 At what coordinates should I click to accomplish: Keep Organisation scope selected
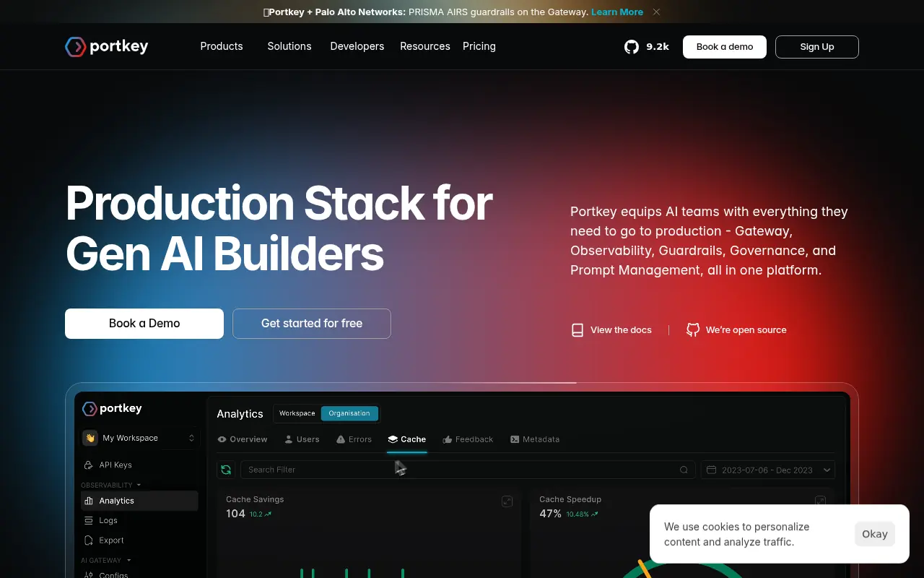(x=349, y=413)
